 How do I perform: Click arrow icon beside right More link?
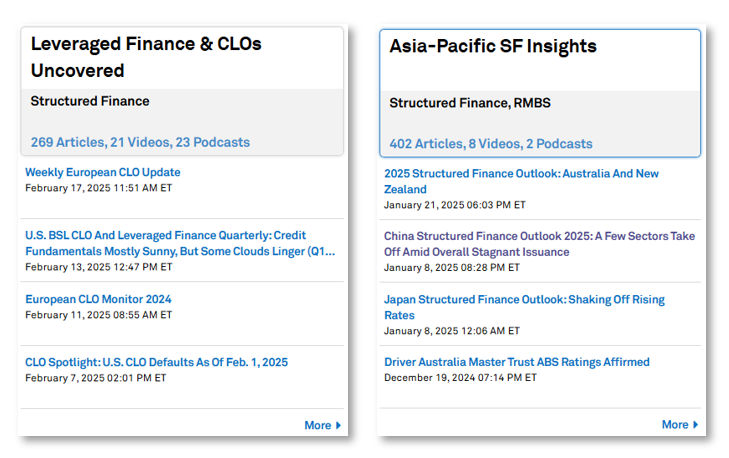coord(696,425)
